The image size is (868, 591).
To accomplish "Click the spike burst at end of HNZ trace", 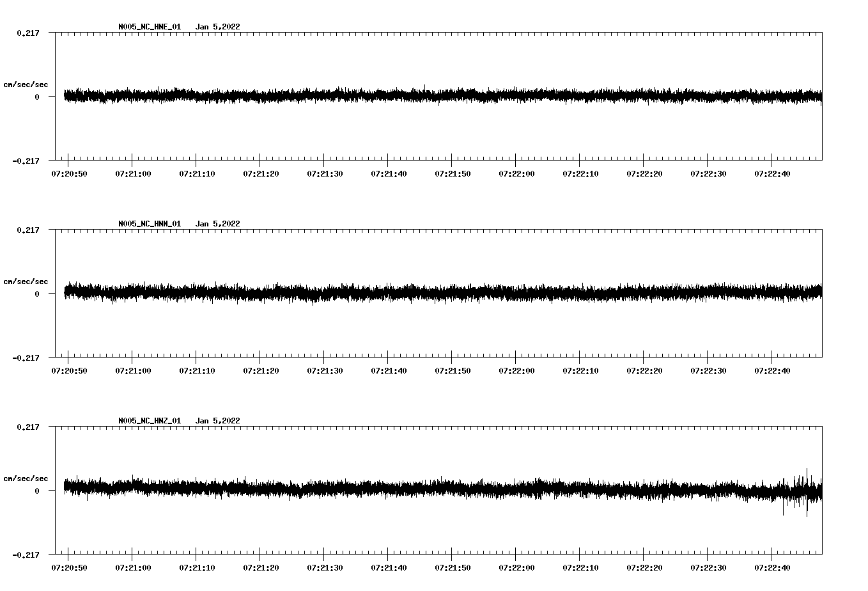I will 802,491.
